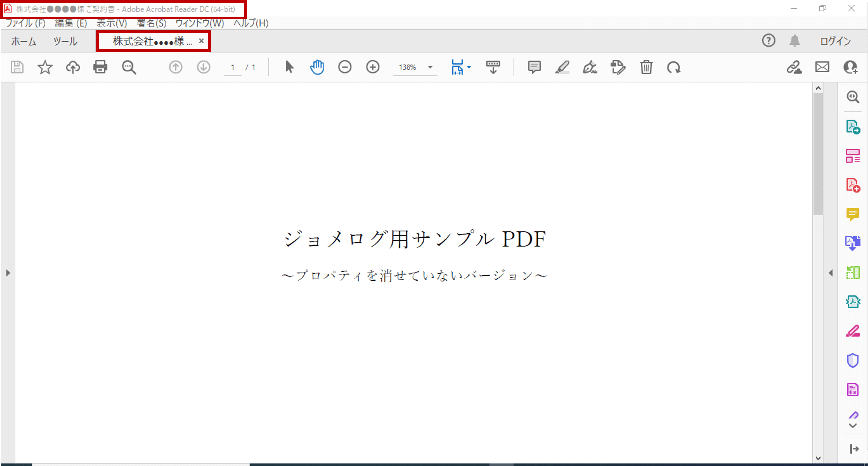Open the ファイル(F) menu
Image resolution: width=868 pixels, height=466 pixels.
point(26,23)
